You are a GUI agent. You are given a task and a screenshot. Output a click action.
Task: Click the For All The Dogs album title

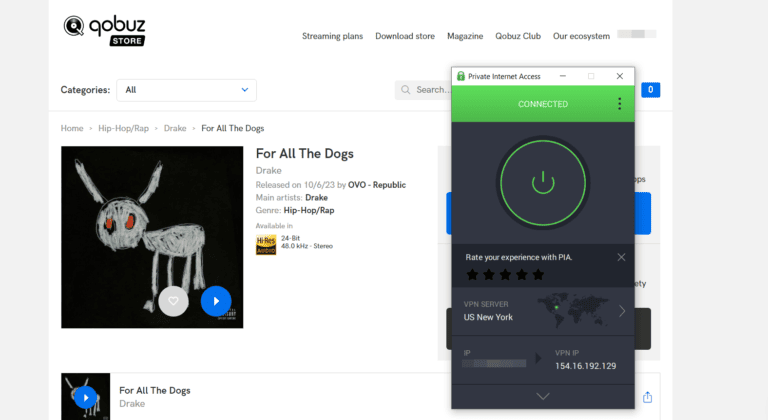(x=305, y=154)
